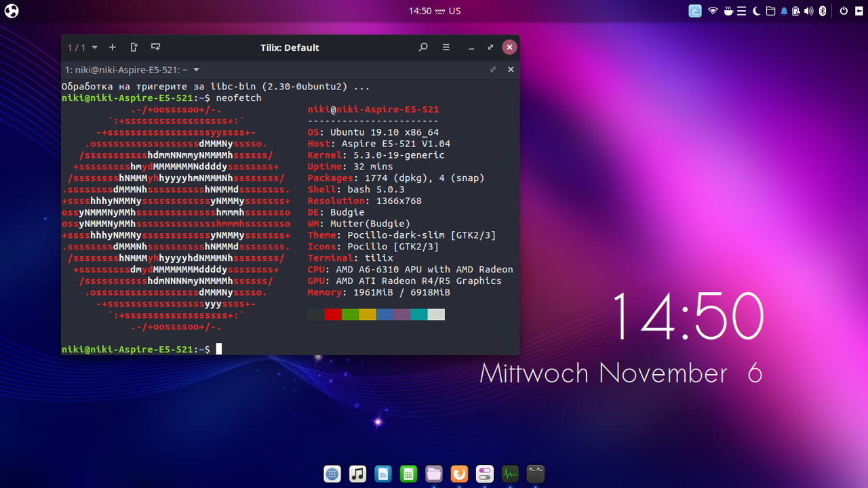
Task: Click the 'Terminal: tilix' line
Action: [x=350, y=258]
